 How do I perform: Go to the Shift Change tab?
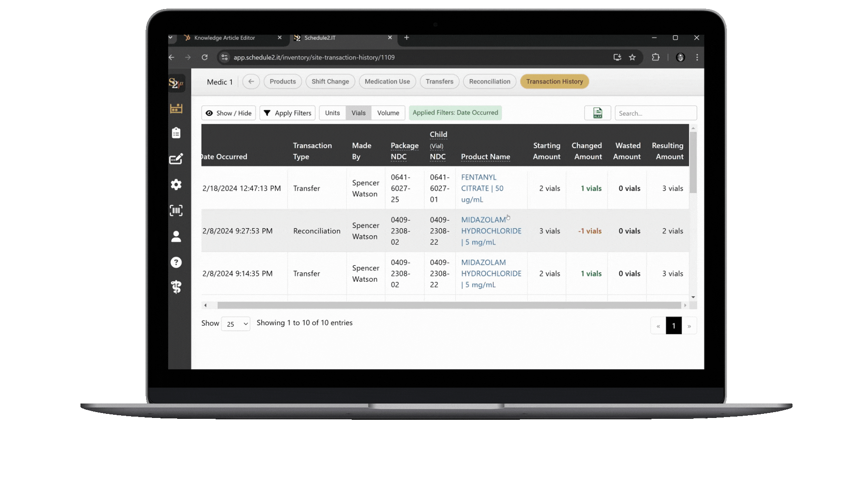[x=330, y=81]
